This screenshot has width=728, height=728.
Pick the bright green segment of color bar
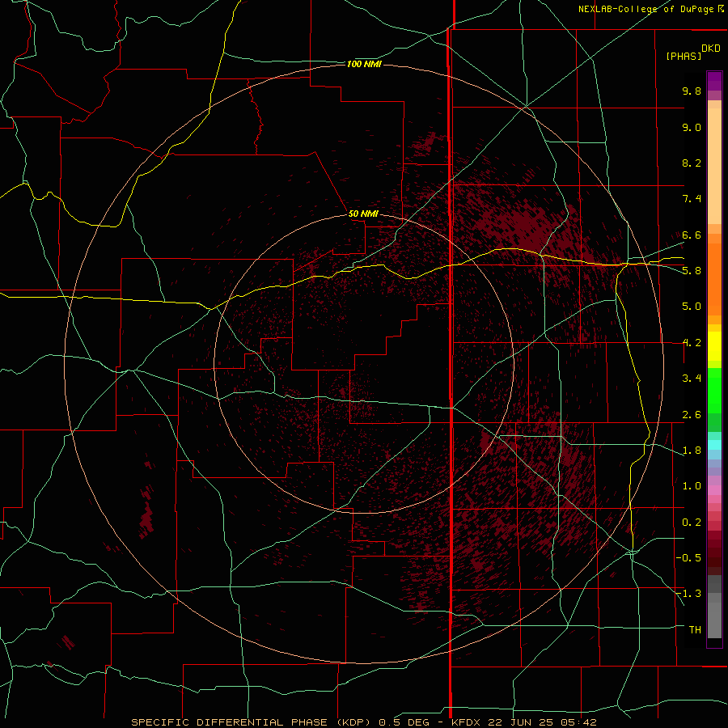(714, 390)
